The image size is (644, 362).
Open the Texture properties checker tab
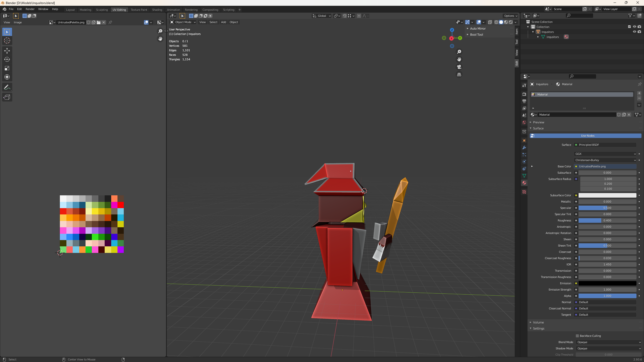pos(524,192)
